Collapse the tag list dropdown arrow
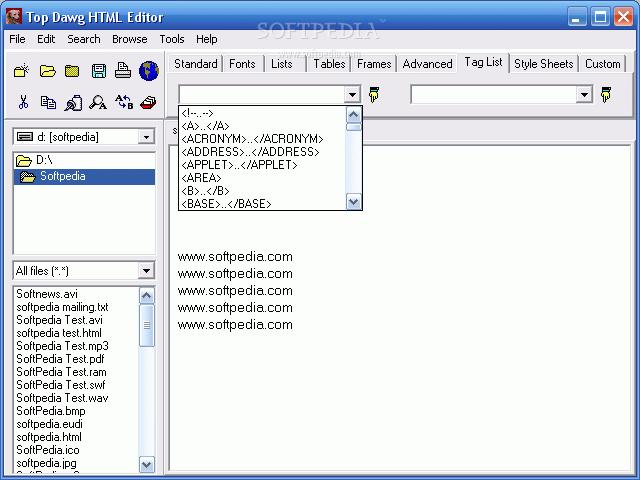 click(352, 95)
